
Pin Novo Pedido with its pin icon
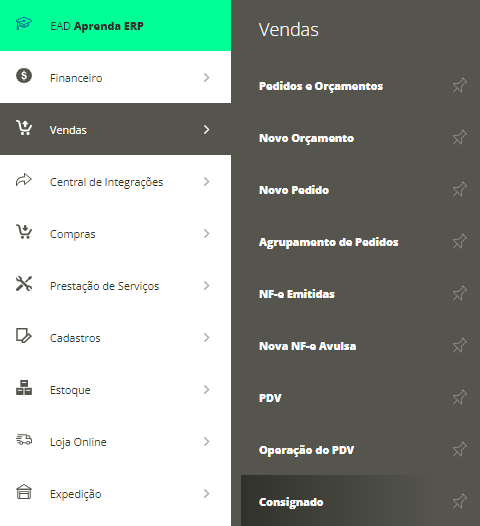(x=460, y=189)
